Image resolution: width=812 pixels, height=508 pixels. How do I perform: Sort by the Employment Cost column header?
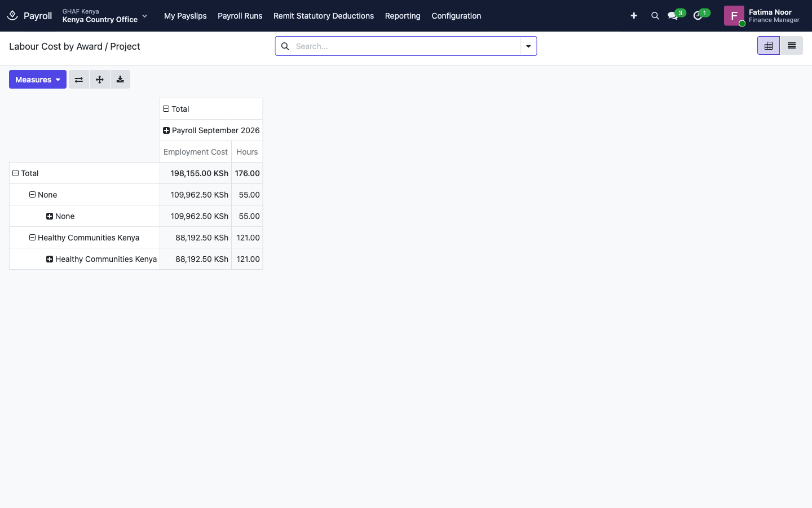pos(196,152)
